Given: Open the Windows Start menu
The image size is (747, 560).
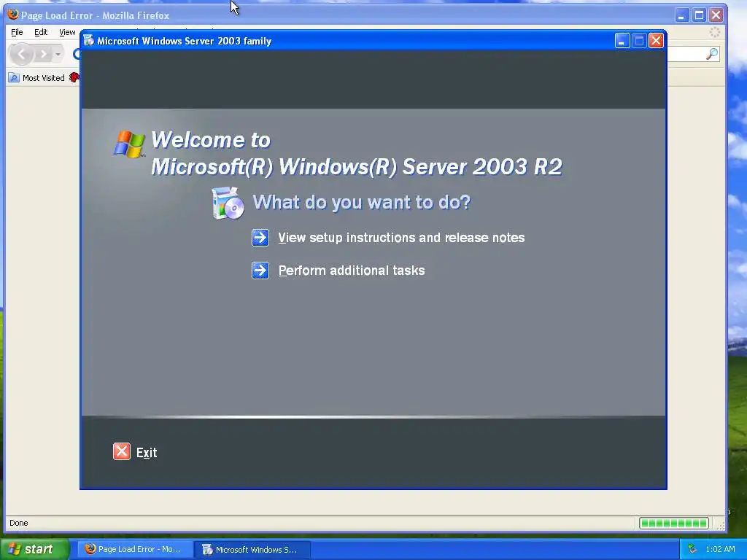Looking at the screenshot, I should coord(34,549).
